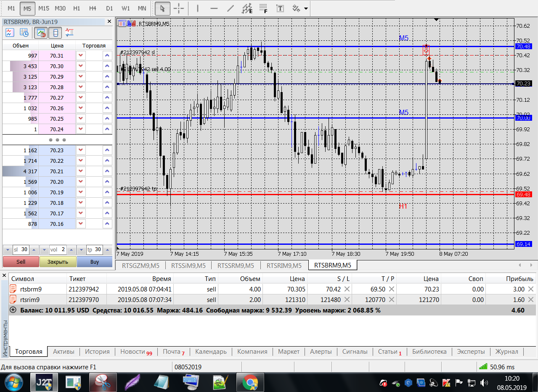The height and width of the screenshot is (392, 538).
Task: Select the text label tool
Action: [x=280, y=8]
